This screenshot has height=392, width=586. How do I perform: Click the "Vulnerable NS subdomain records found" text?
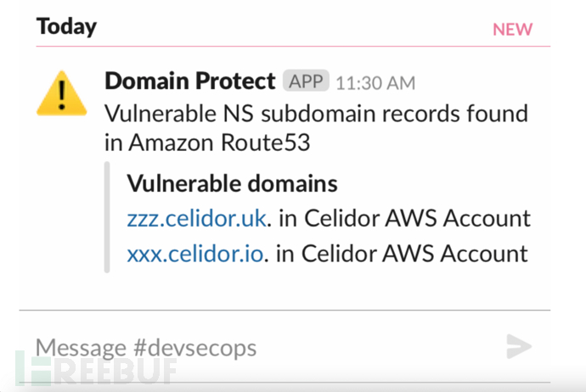[x=316, y=113]
